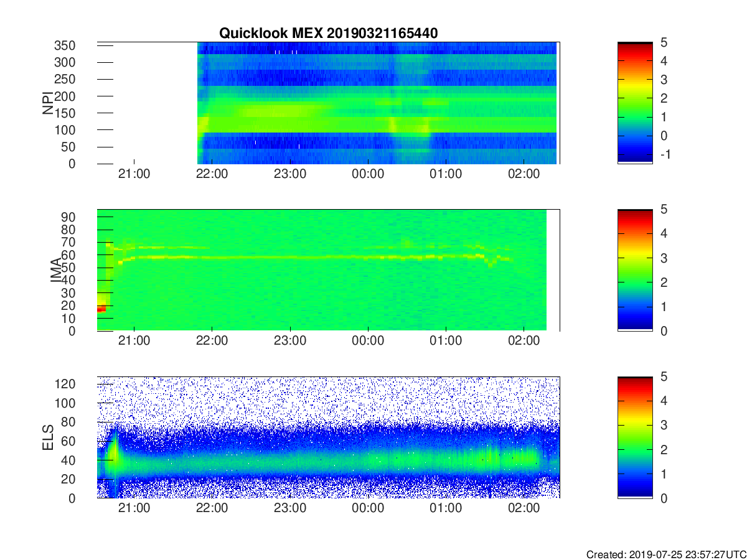Click 00:00 label under the ELS panel
The width and height of the screenshot is (747, 560).
click(368, 510)
